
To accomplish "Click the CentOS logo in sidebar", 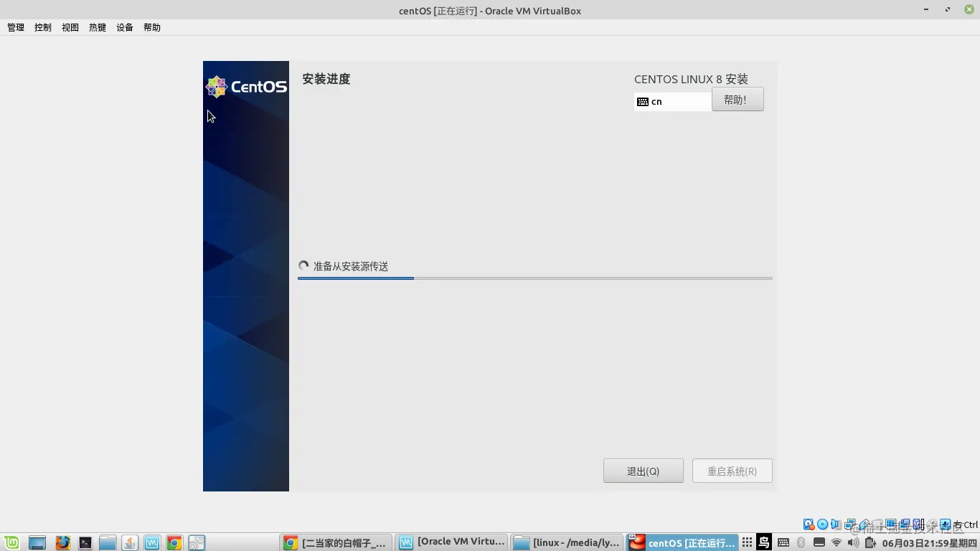I will coord(246,87).
